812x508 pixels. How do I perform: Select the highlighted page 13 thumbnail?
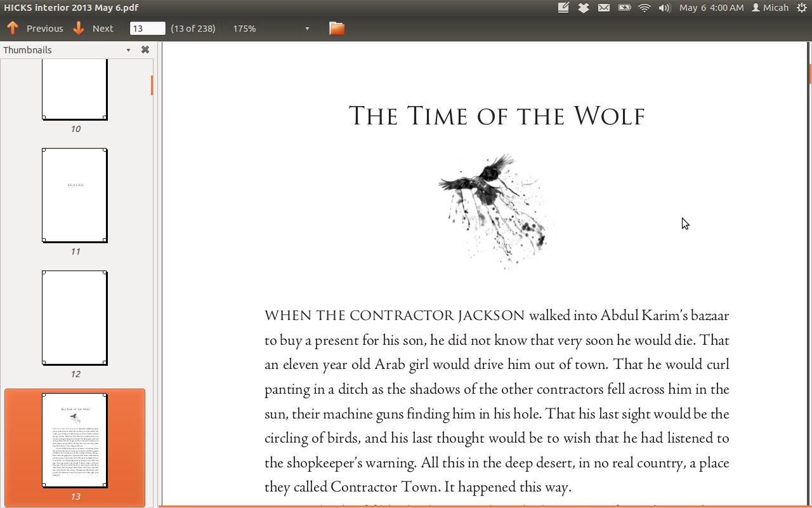[x=75, y=441]
